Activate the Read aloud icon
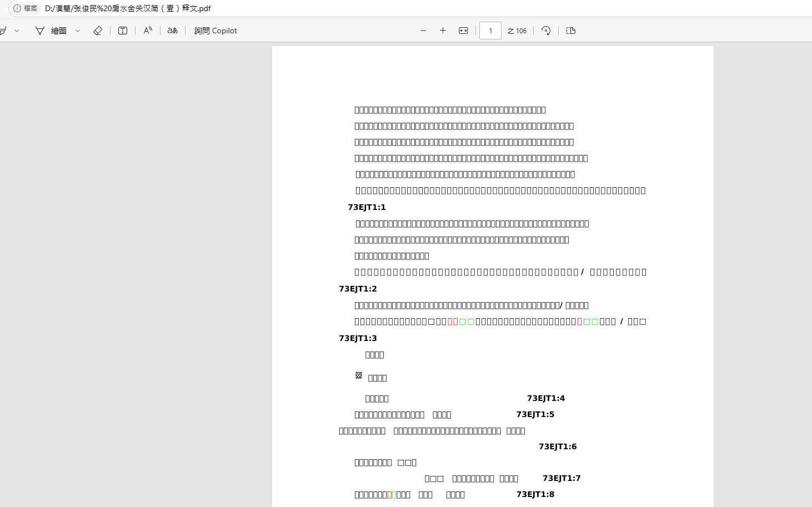The image size is (812, 507). [x=148, y=31]
